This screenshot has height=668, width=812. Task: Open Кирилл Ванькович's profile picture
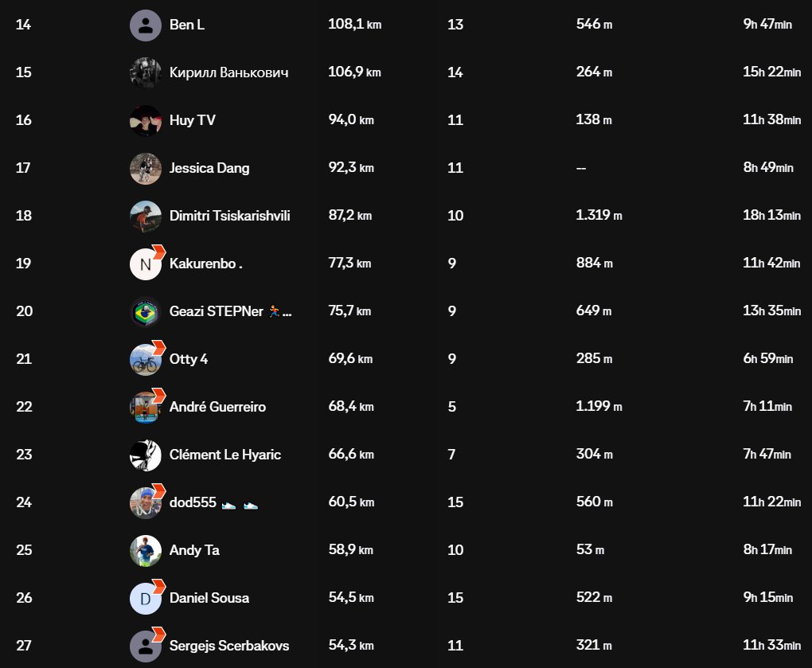[146, 72]
